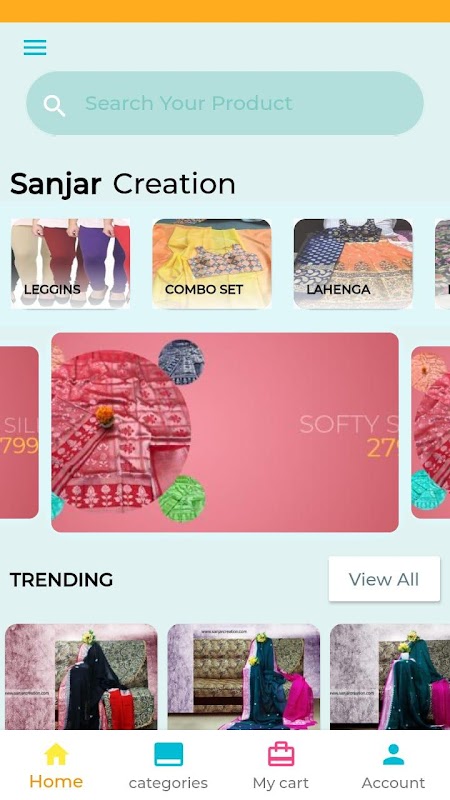Open the second trending teal and pink saree
The width and height of the screenshot is (450, 800).
244,677
